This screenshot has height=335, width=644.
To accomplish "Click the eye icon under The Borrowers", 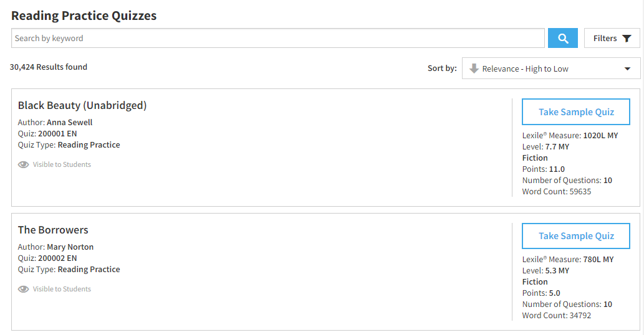I will pos(24,289).
